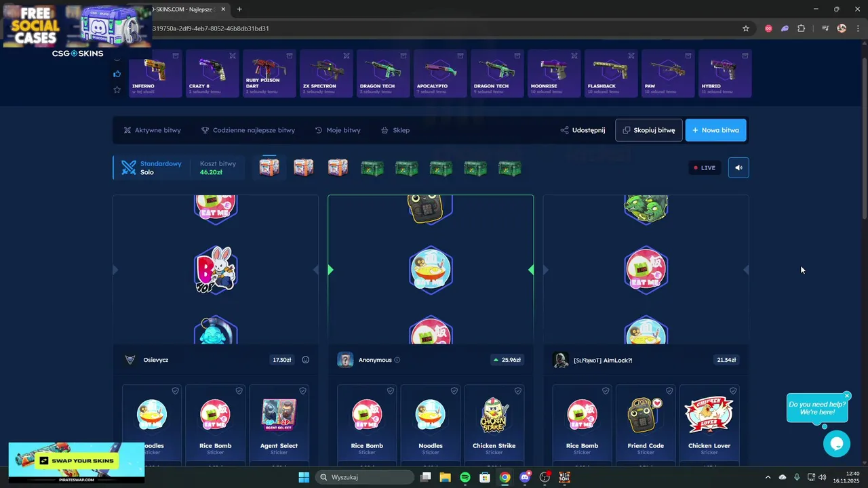The width and height of the screenshot is (868, 488).
Task: Select the second orange case icon
Action: point(303,167)
